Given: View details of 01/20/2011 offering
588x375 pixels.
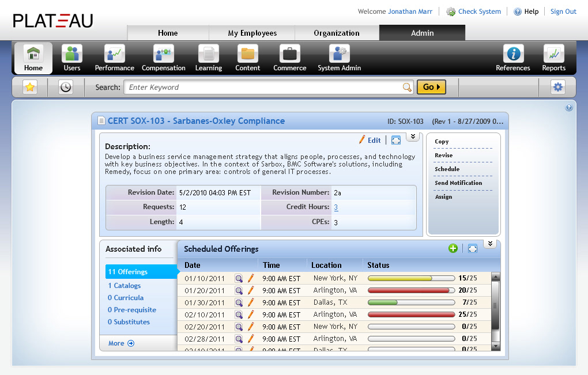Looking at the screenshot, I should click(x=239, y=291).
